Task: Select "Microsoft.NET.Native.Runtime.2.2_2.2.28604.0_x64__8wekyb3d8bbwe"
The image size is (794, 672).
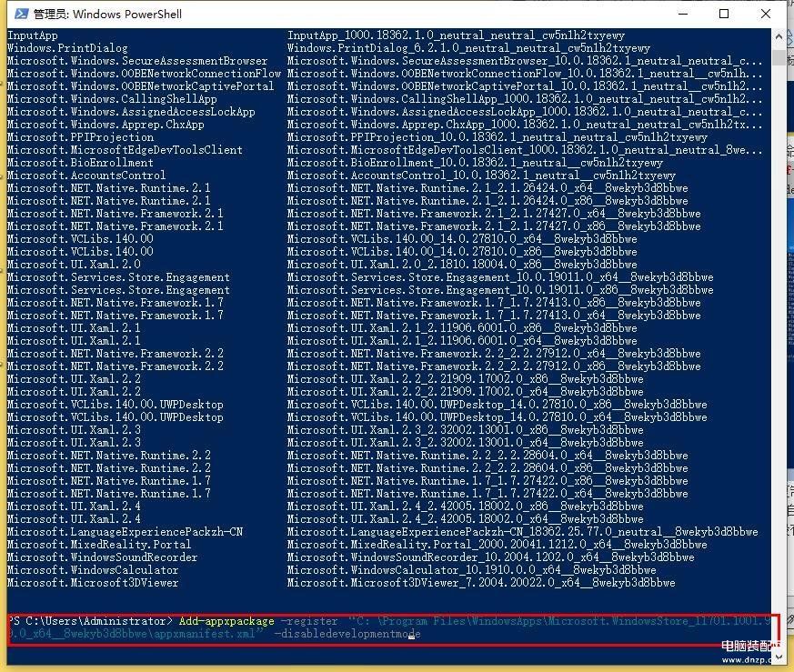Action: pyautogui.click(x=487, y=456)
